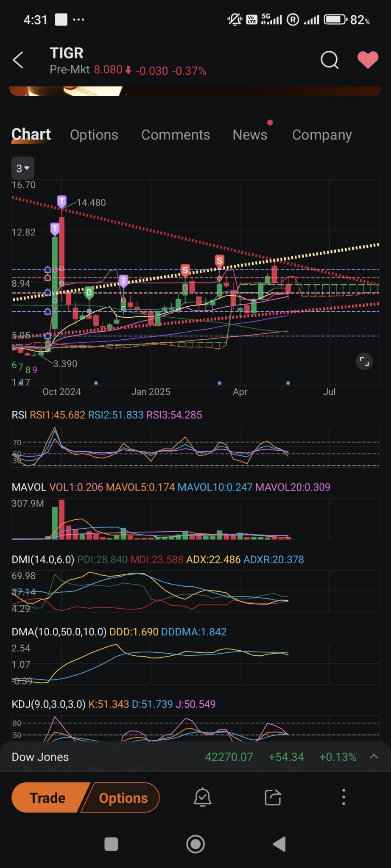Tap the 14.480 high price label

(x=91, y=202)
